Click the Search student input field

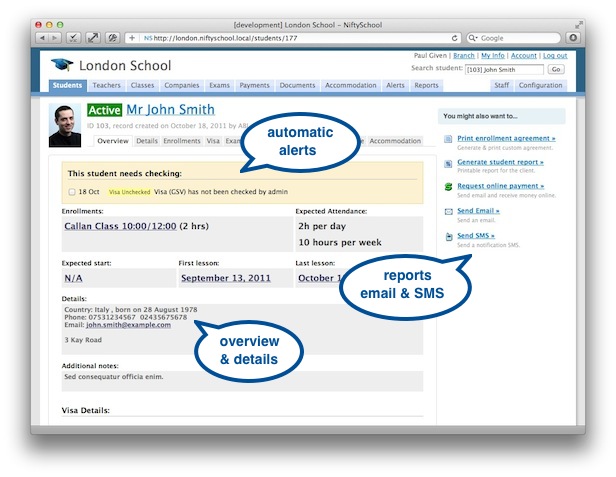point(504,70)
